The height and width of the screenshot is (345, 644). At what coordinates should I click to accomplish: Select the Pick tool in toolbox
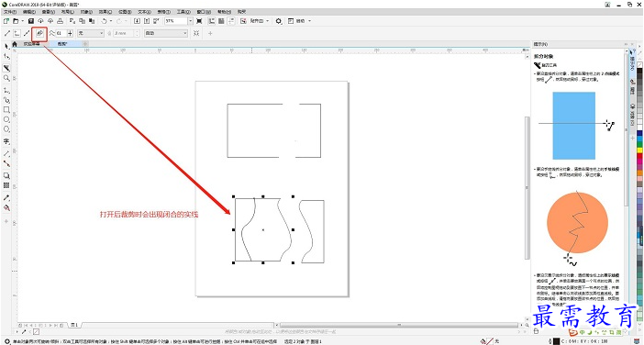6,46
